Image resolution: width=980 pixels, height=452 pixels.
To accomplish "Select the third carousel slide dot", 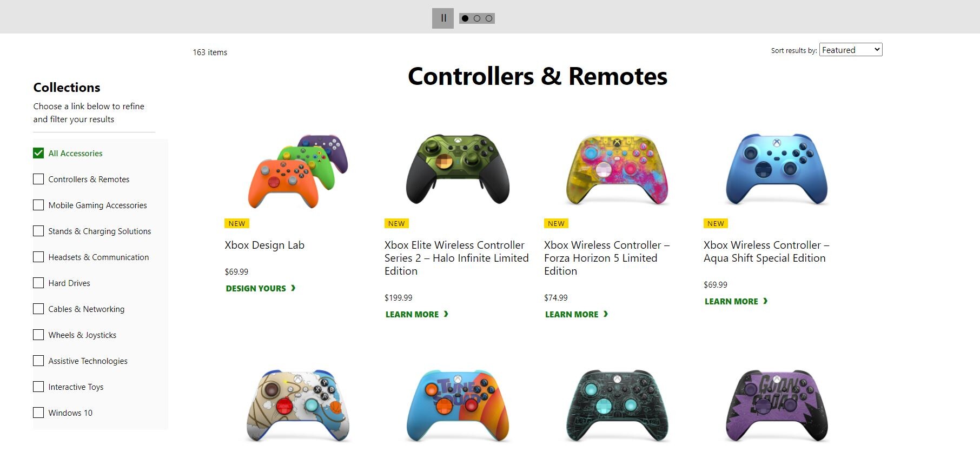I will click(x=489, y=18).
